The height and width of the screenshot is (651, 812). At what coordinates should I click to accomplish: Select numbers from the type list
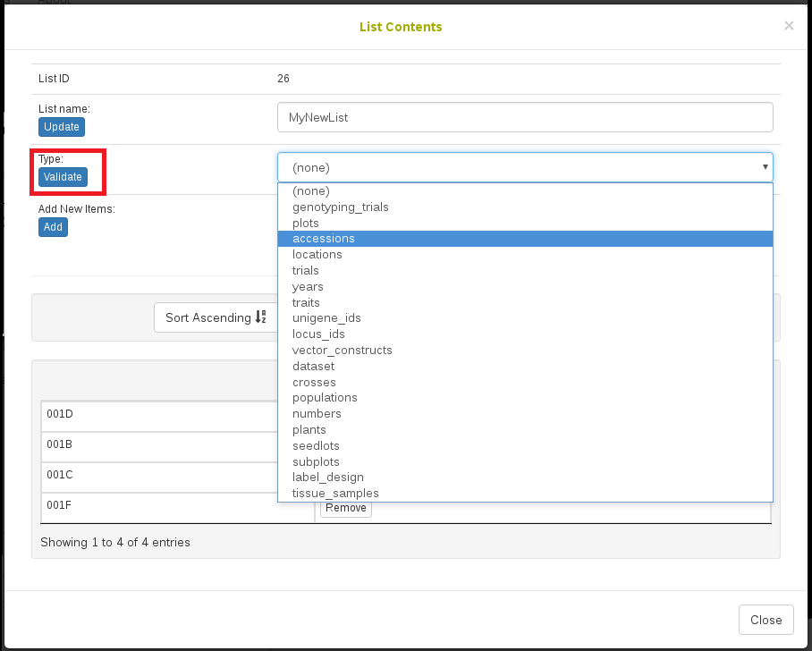(525, 414)
